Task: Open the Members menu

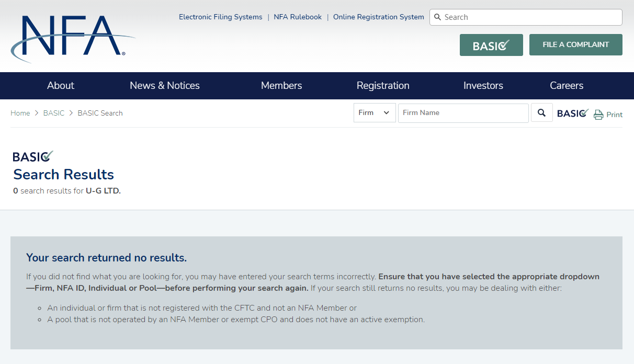Action: tap(281, 86)
